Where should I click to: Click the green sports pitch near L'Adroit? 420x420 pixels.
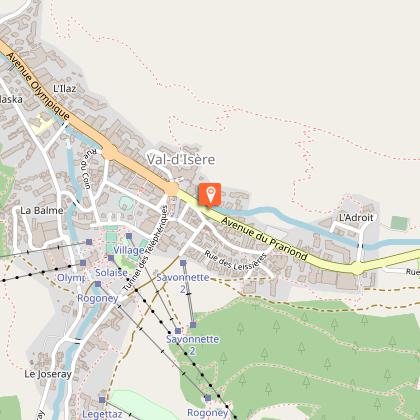click(x=399, y=223)
